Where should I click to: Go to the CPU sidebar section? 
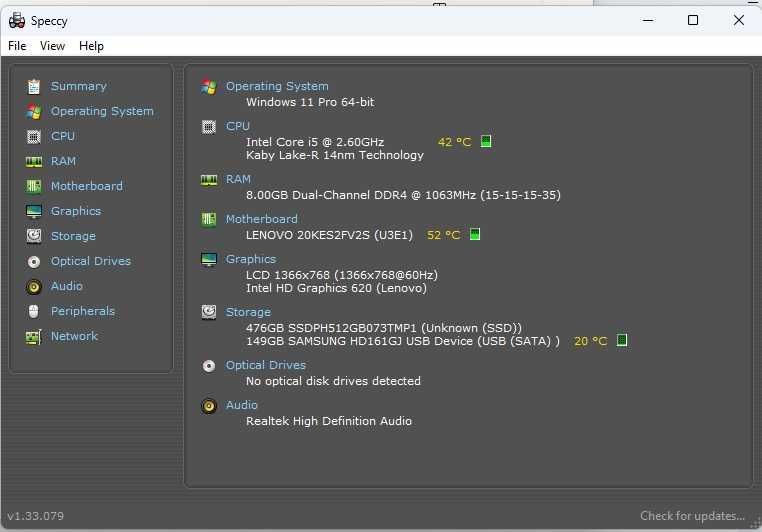click(x=63, y=136)
